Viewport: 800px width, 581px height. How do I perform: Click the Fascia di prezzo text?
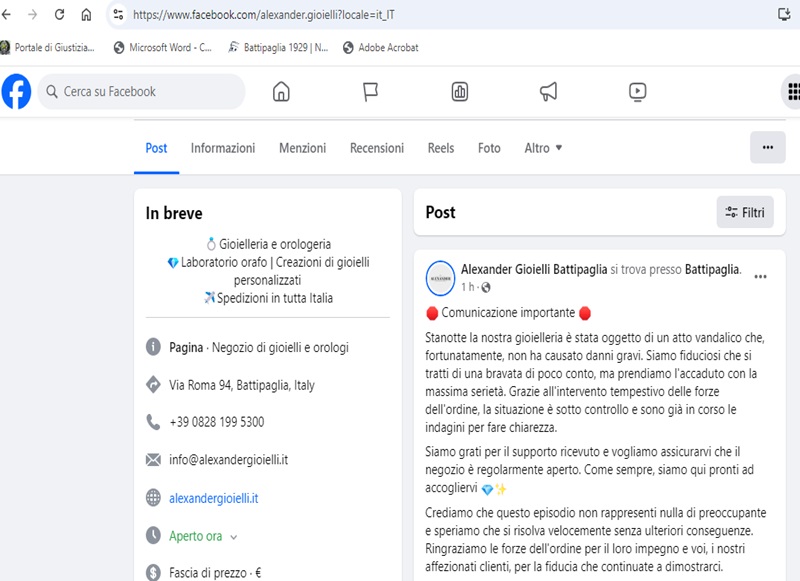pyautogui.click(x=215, y=573)
